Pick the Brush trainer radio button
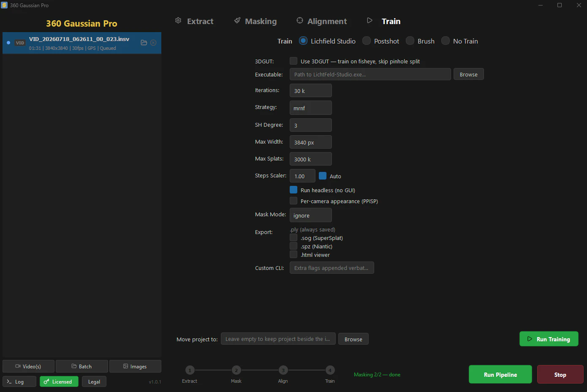This screenshot has height=392, width=587. point(410,41)
